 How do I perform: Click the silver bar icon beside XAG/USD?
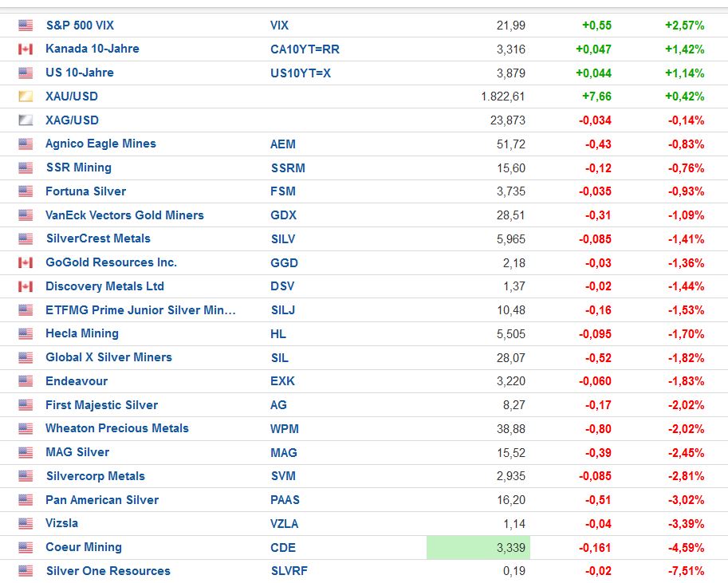pyautogui.click(x=26, y=120)
